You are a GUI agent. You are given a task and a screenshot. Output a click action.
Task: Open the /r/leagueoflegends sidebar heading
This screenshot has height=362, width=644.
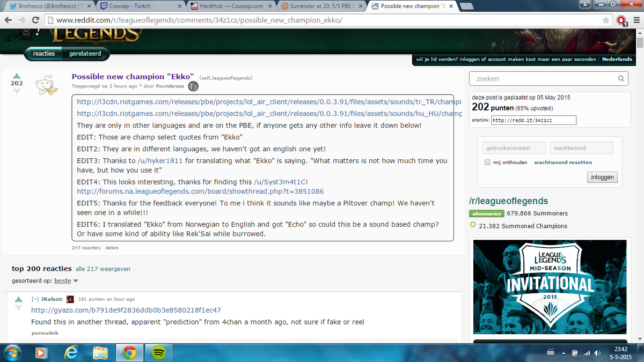[509, 201]
